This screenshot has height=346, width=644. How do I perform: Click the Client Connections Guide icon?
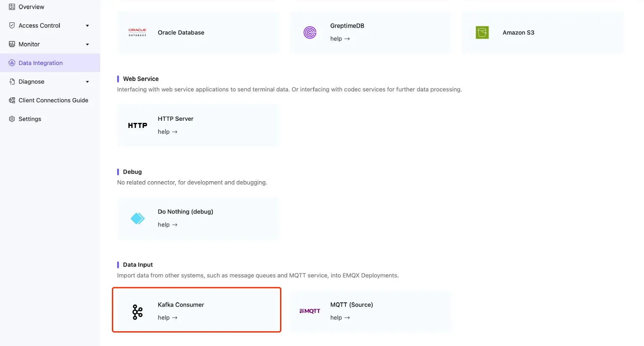[x=11, y=100]
